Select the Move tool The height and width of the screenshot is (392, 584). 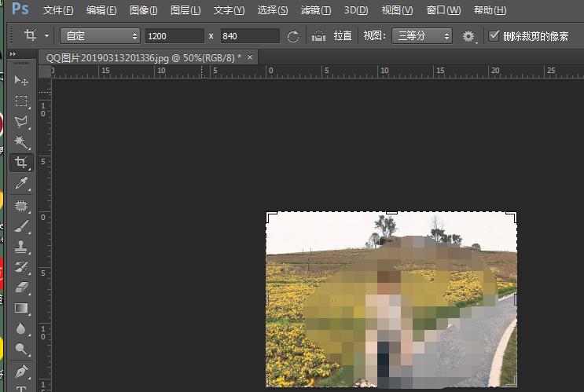[21, 80]
